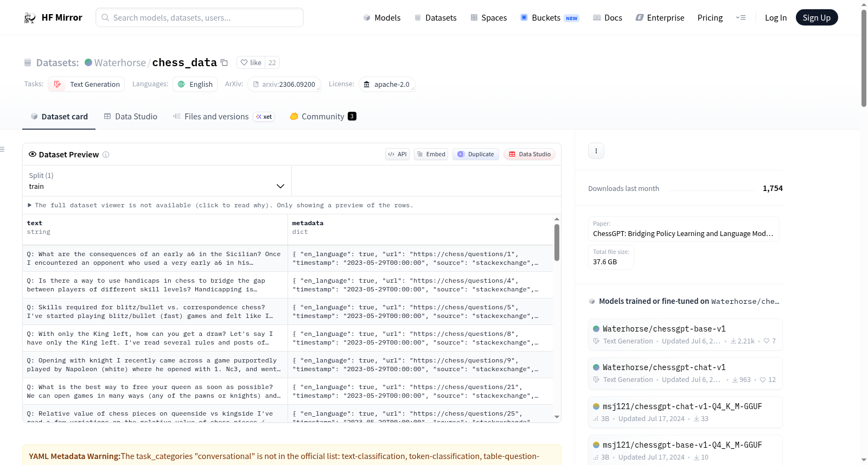
Task: Open the like count 22
Action: (x=272, y=62)
